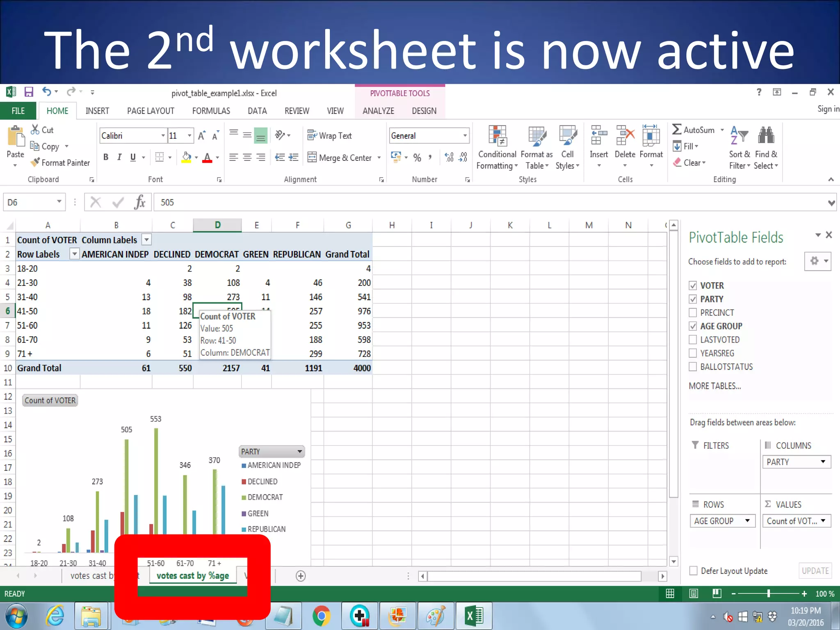Click the Delete cells icon
The width and height of the screenshot is (840, 630).
pos(625,135)
